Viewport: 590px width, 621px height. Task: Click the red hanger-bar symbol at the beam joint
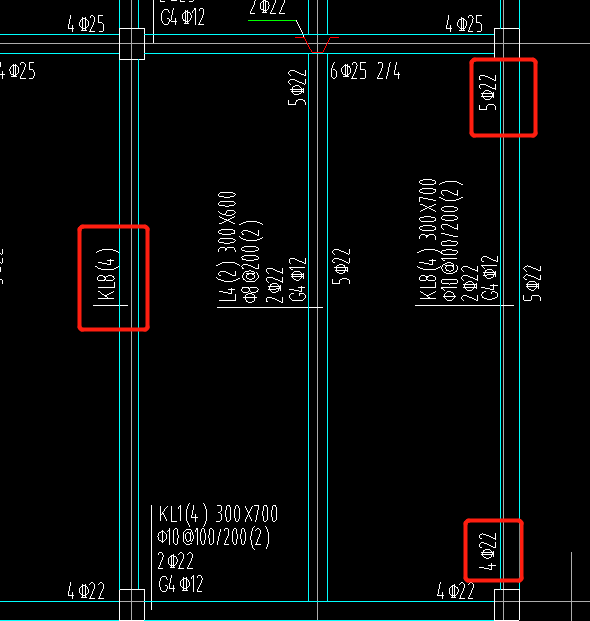pos(317,44)
